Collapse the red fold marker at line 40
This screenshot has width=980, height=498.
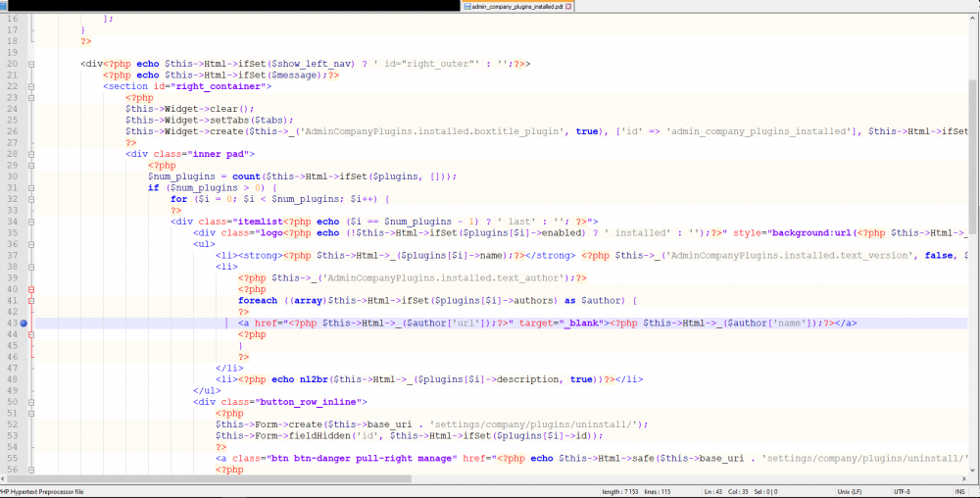31,289
